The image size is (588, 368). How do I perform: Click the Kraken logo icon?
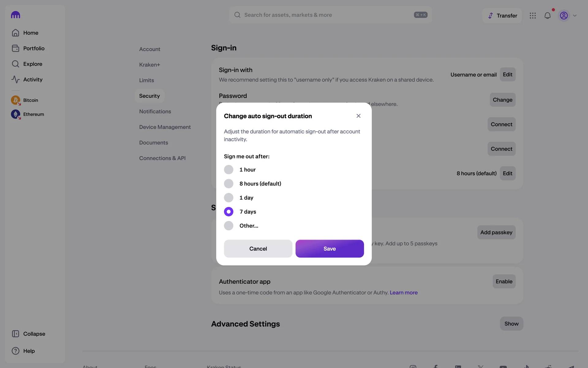(x=15, y=15)
